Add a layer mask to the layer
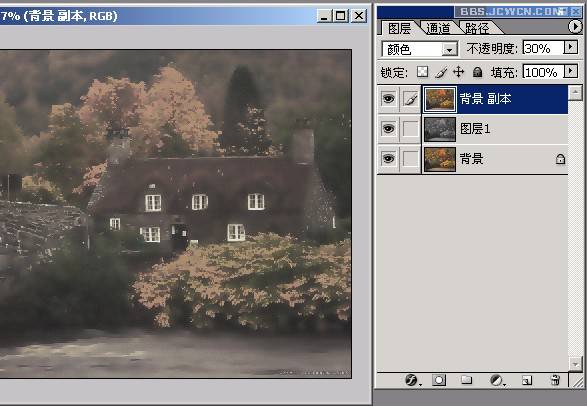 (439, 381)
